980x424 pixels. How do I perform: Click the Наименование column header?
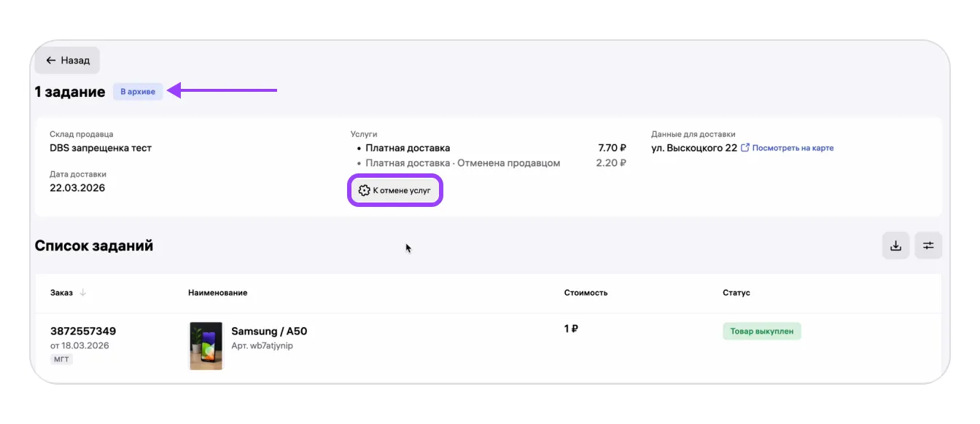tap(217, 293)
